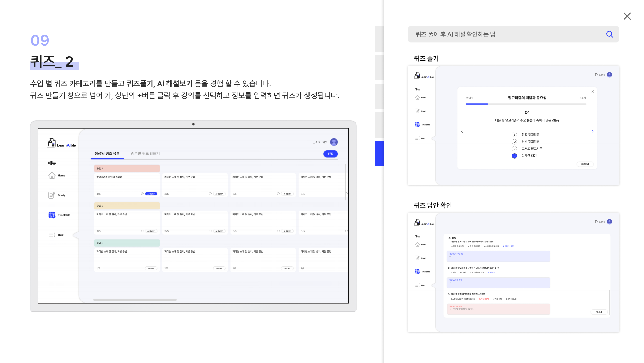The width and height of the screenshot is (644, 363).
Task: Select the 생성된 퀴즈 목록 tab
Action: coord(107,154)
